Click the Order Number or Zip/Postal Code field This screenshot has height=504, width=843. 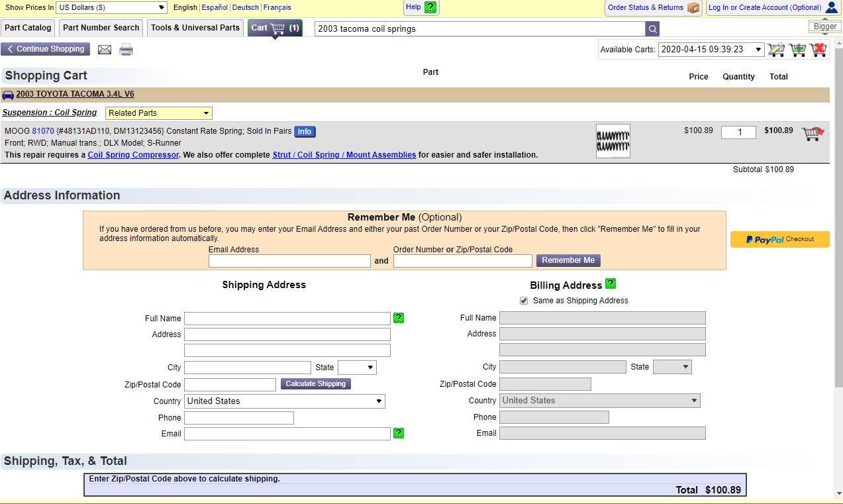tap(463, 261)
